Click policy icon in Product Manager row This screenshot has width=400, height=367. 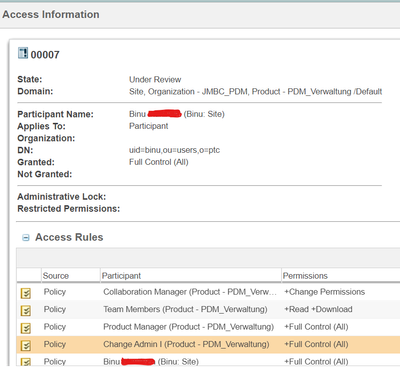(26, 328)
